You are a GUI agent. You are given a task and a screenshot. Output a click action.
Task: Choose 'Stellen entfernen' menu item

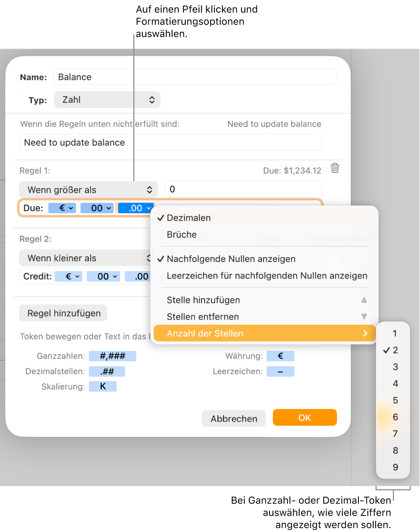pyautogui.click(x=264, y=317)
